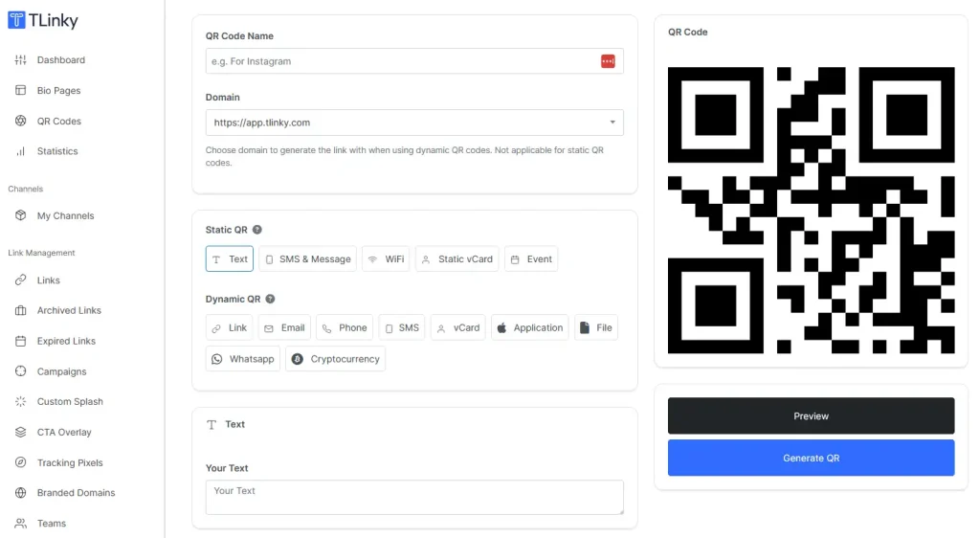Click the Tracking Pixels compass icon

21,462
